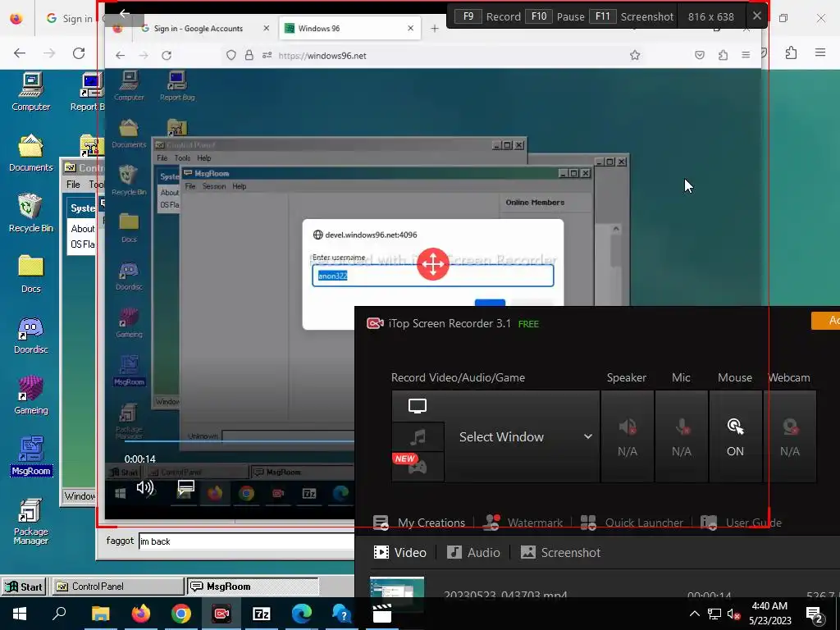The width and height of the screenshot is (840, 630).
Task: Open the outer browser extensions puzzle icon
Action: click(791, 52)
